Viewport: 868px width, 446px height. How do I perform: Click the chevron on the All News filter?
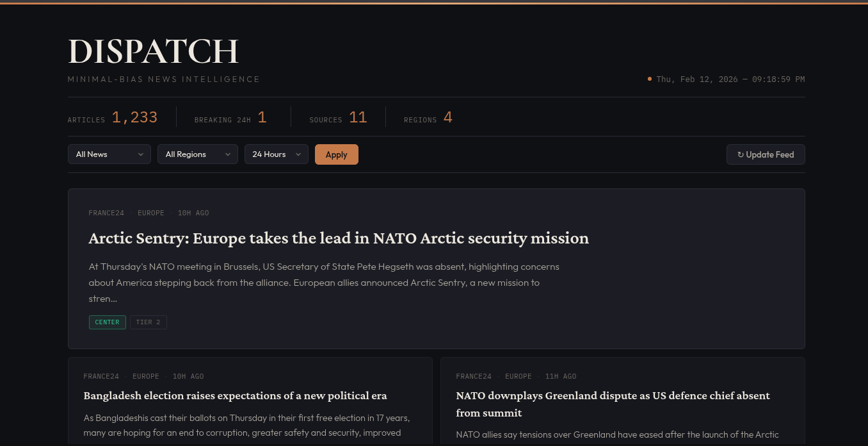coord(141,154)
